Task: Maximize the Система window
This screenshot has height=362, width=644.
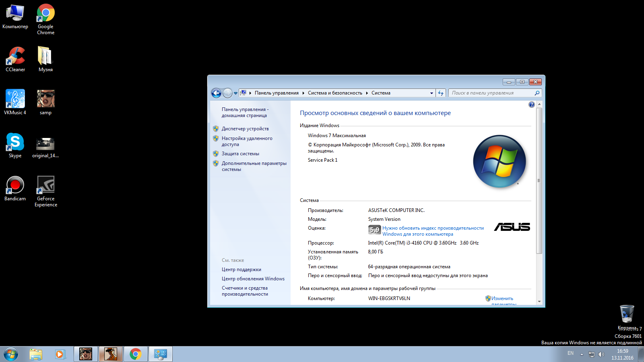Action: (522, 82)
